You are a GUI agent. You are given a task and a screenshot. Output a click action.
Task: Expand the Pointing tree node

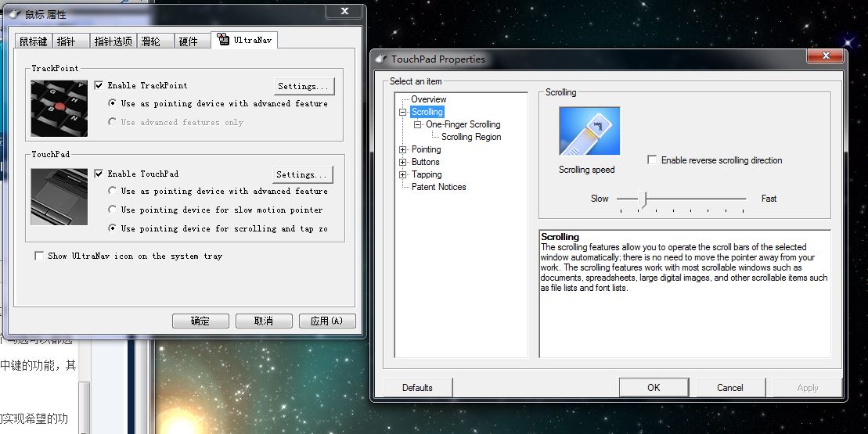point(403,149)
